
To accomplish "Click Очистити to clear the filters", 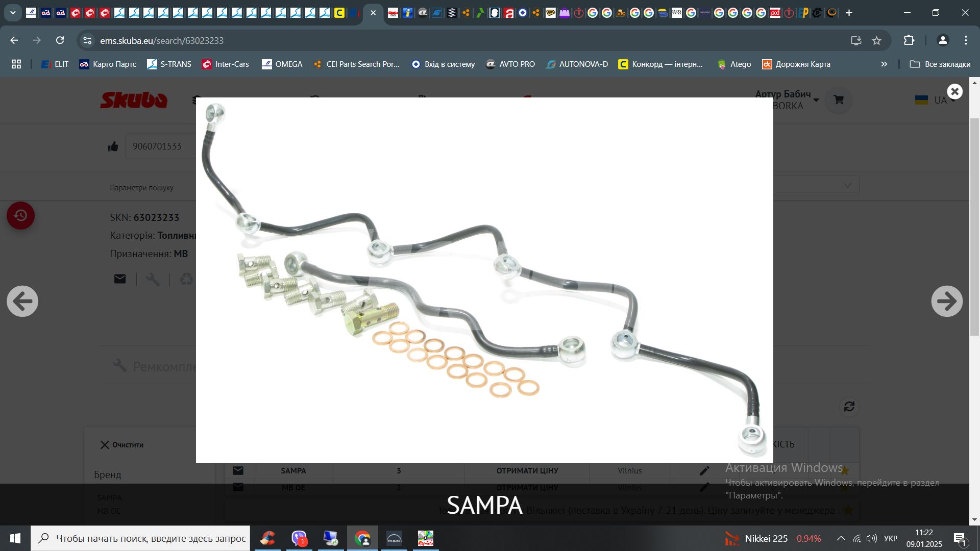I will (x=122, y=445).
